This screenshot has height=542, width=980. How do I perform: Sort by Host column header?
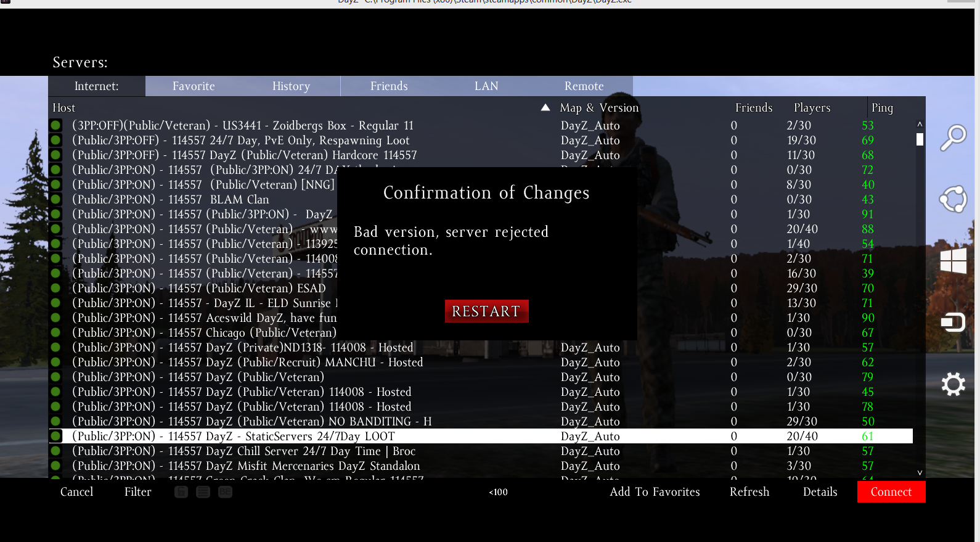[x=64, y=107]
